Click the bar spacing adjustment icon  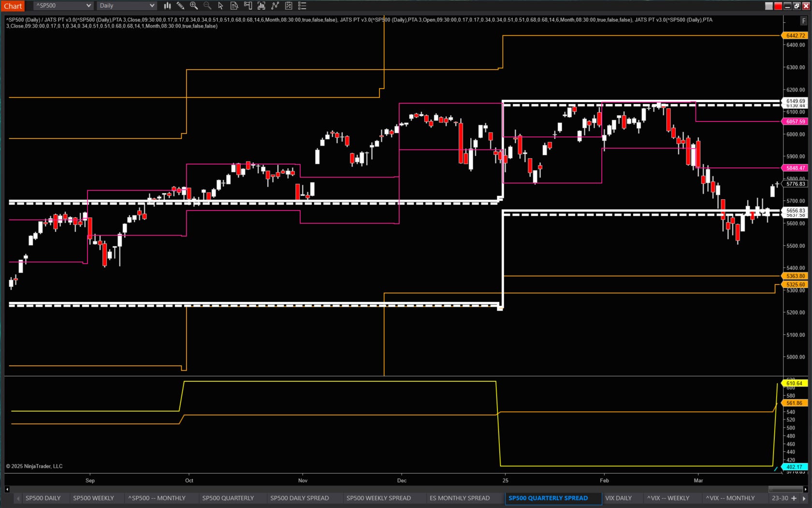click(x=261, y=5)
